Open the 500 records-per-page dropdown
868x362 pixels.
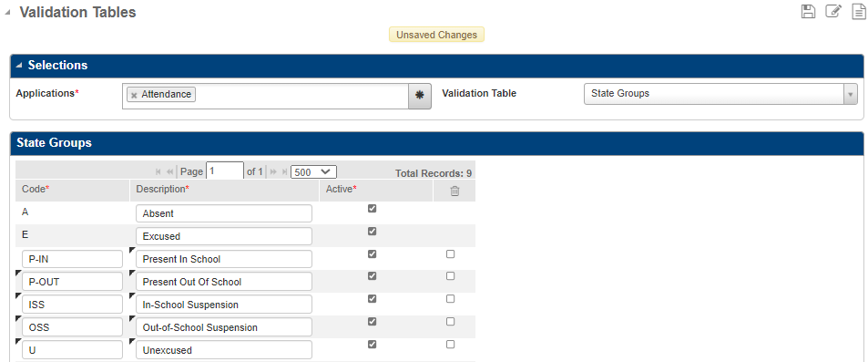pos(313,171)
